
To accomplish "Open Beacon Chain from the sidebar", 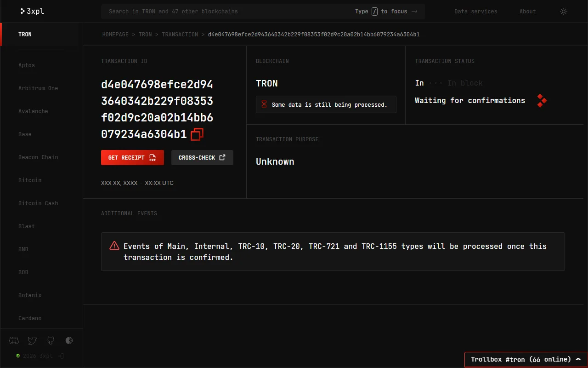I will pos(38,157).
